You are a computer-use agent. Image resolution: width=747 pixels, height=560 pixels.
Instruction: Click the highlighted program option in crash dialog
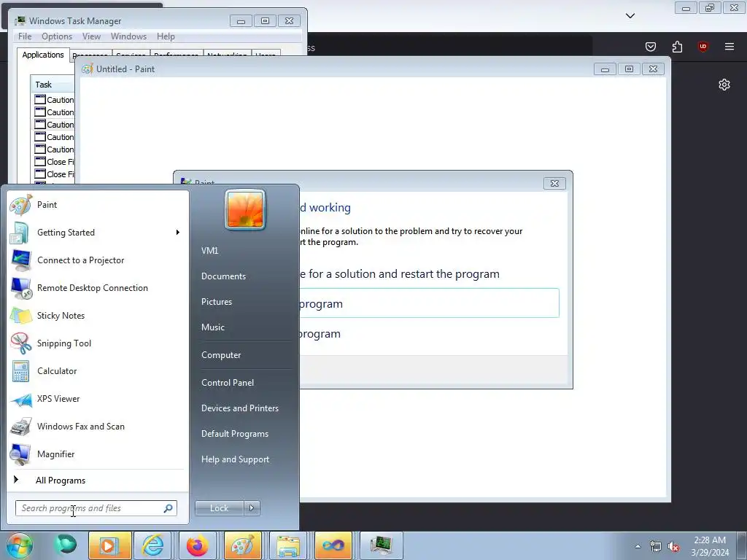[429, 303]
